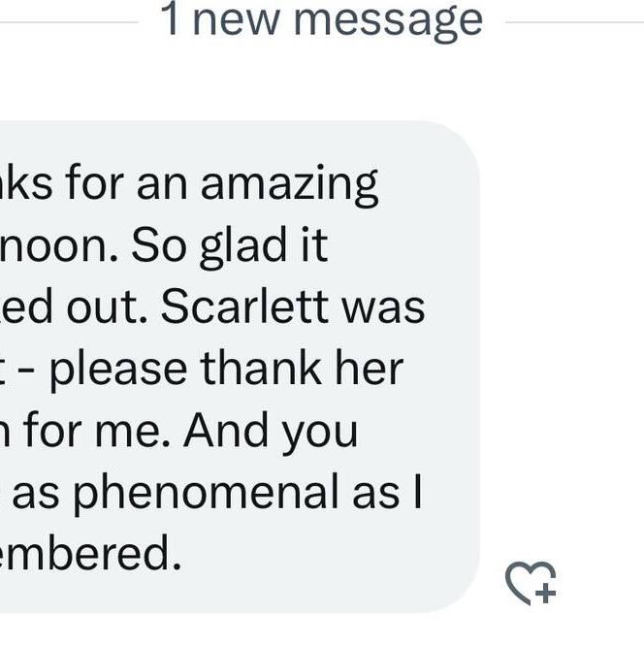Click the divider line left of "1 new message"
644x645 pixels.
point(69,22)
